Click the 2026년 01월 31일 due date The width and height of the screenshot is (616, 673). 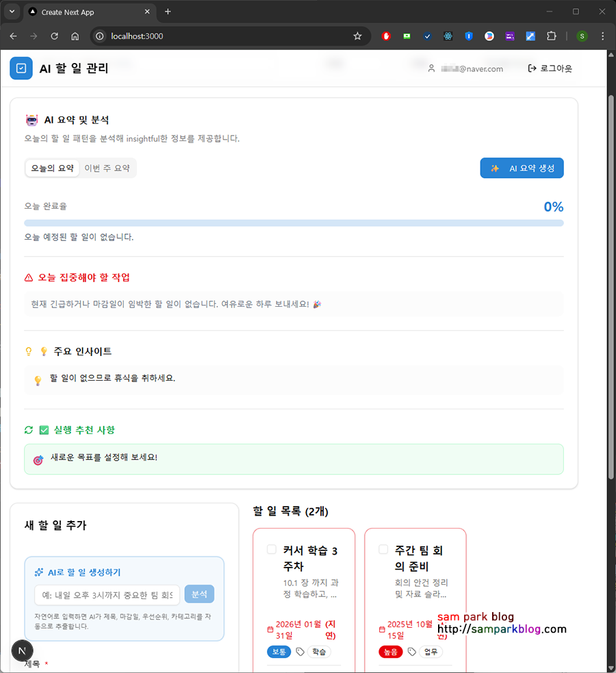pos(298,630)
